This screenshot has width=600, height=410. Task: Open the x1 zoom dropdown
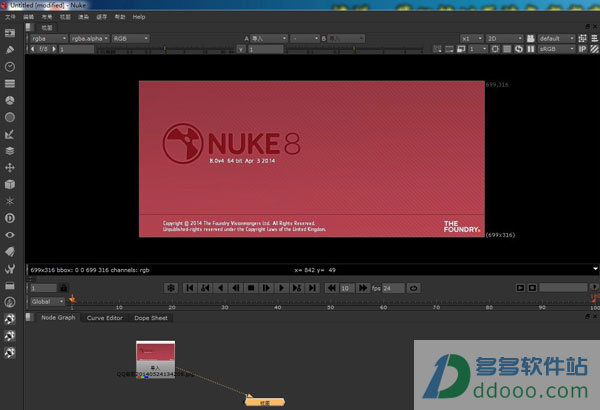pos(472,38)
